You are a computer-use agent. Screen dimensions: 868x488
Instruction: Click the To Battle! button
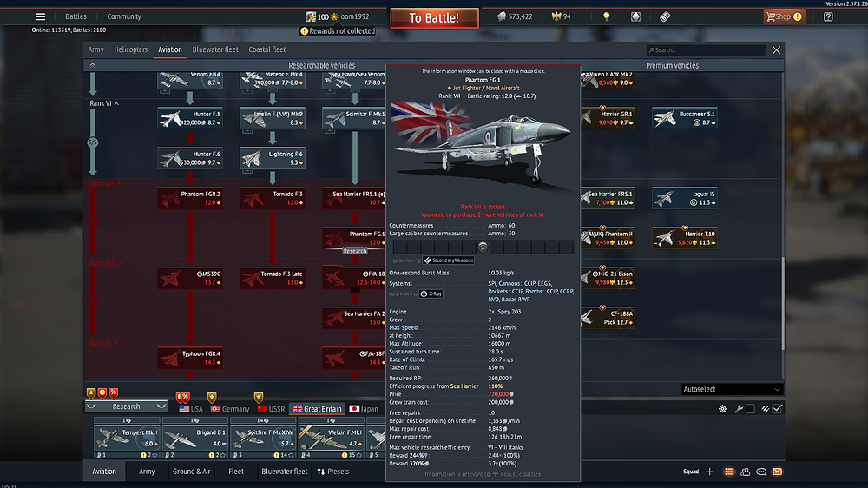coord(434,17)
